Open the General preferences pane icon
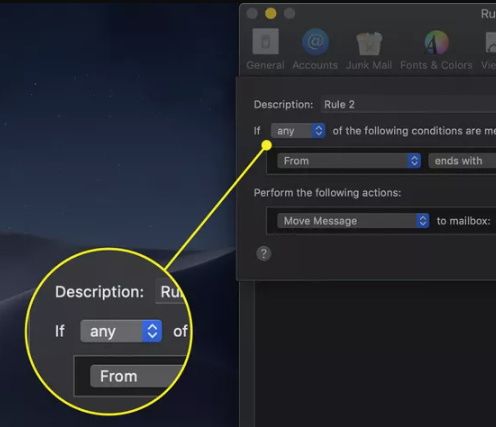496x427 pixels. tap(265, 42)
